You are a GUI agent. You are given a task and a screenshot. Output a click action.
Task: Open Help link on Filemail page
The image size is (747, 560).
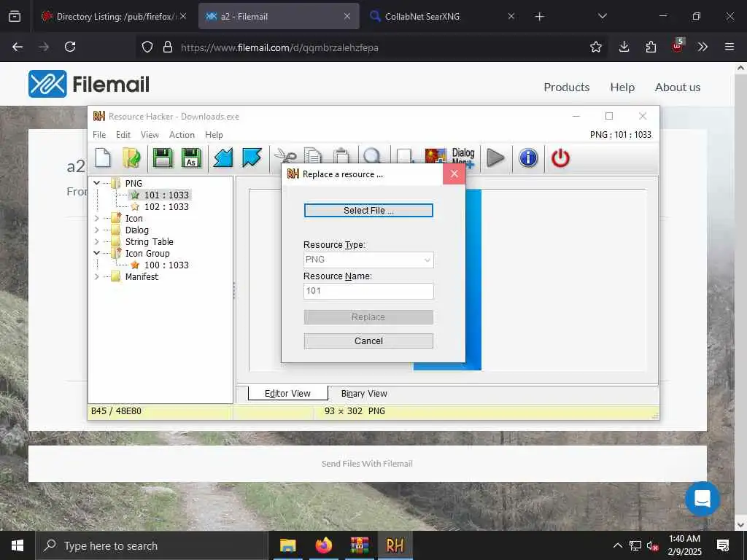tap(622, 87)
